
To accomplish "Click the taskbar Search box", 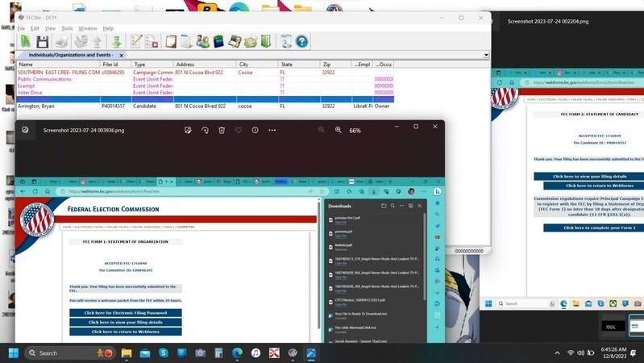I will coord(71,353).
